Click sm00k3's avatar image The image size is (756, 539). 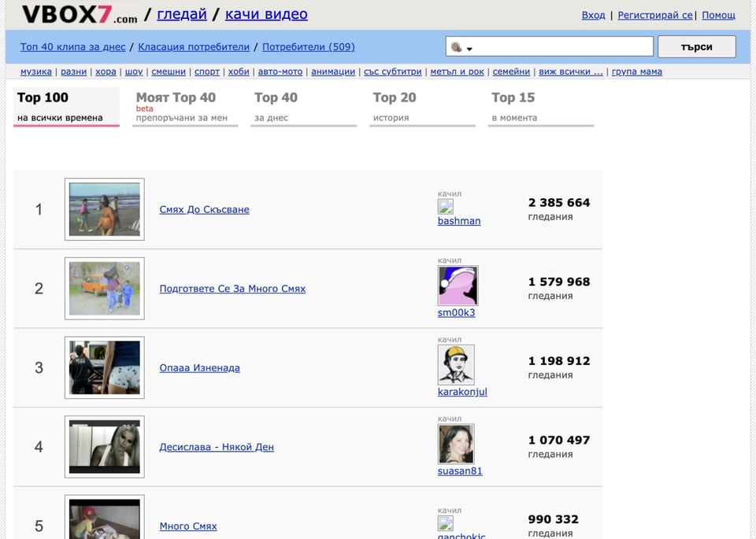(458, 286)
